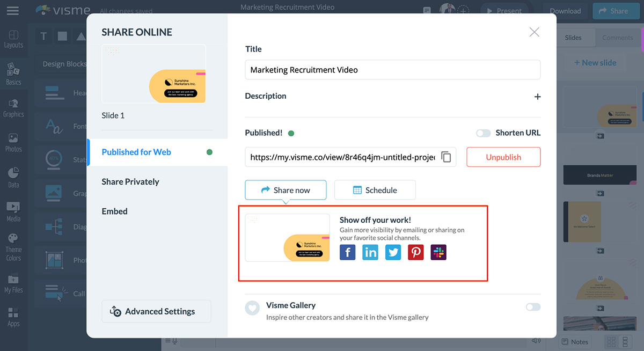Send to Slack using its icon
This screenshot has height=351, width=644.
(x=438, y=252)
